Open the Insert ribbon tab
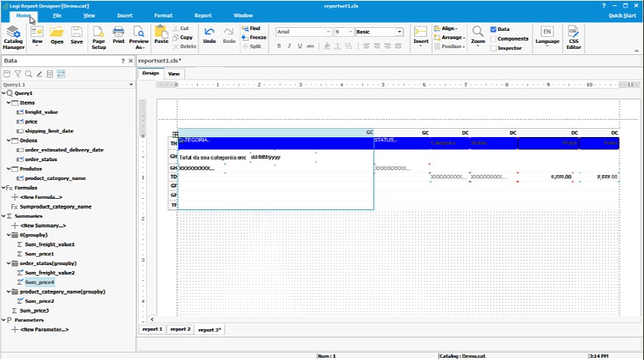Screen dimensions: 644x360 click(x=125, y=15)
